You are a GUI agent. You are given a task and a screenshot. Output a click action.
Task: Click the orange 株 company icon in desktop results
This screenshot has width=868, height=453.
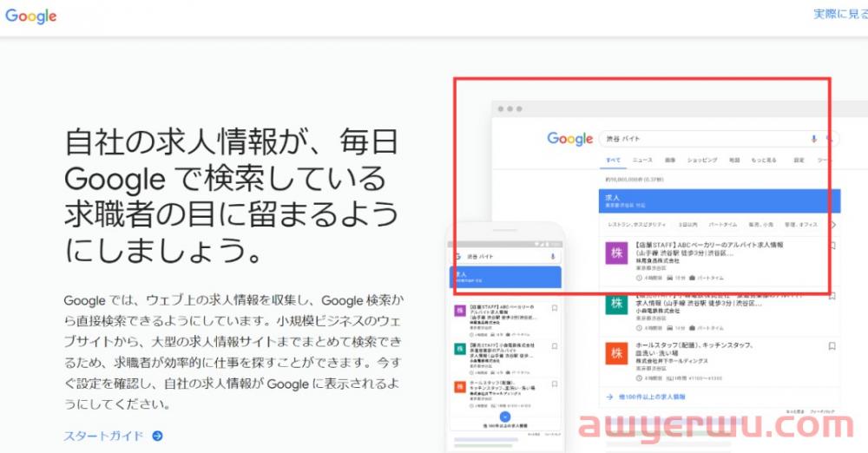coord(616,353)
